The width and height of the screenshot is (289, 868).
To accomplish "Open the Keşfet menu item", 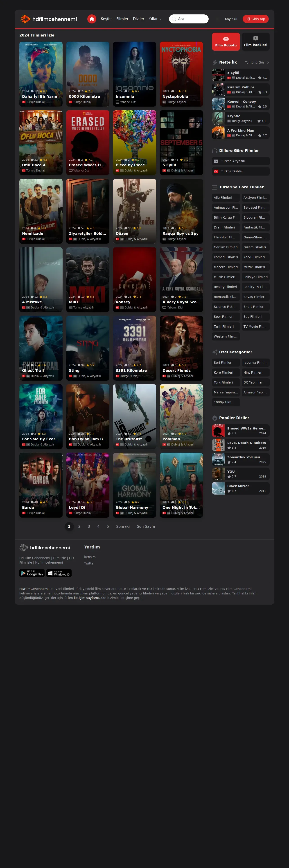I will [x=106, y=19].
